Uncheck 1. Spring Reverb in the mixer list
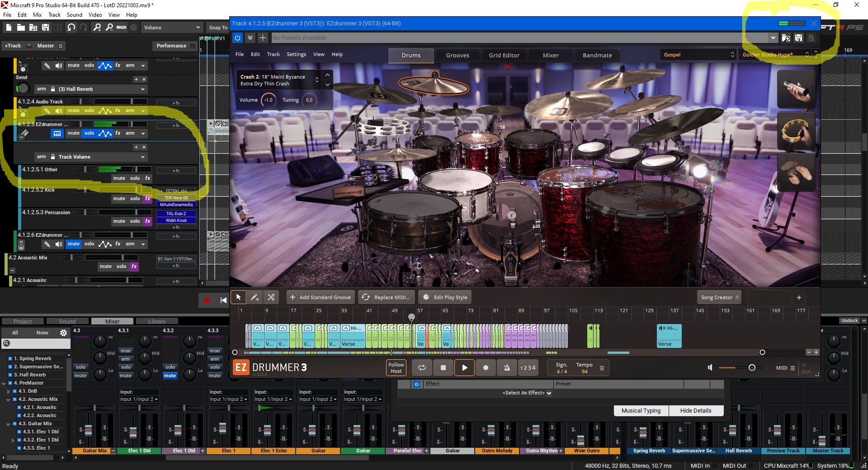Viewport: 868px width, 470px height. 10,358
